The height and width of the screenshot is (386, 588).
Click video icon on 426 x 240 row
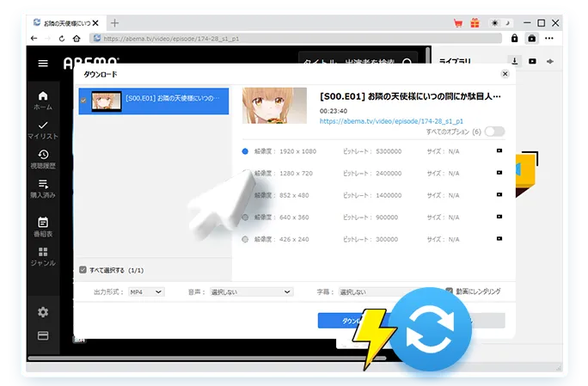point(499,239)
